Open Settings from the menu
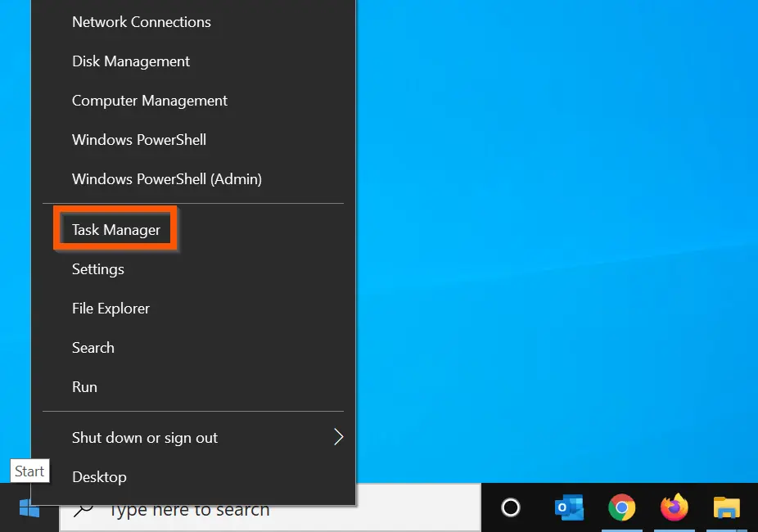This screenshot has height=532, width=758. tap(97, 268)
